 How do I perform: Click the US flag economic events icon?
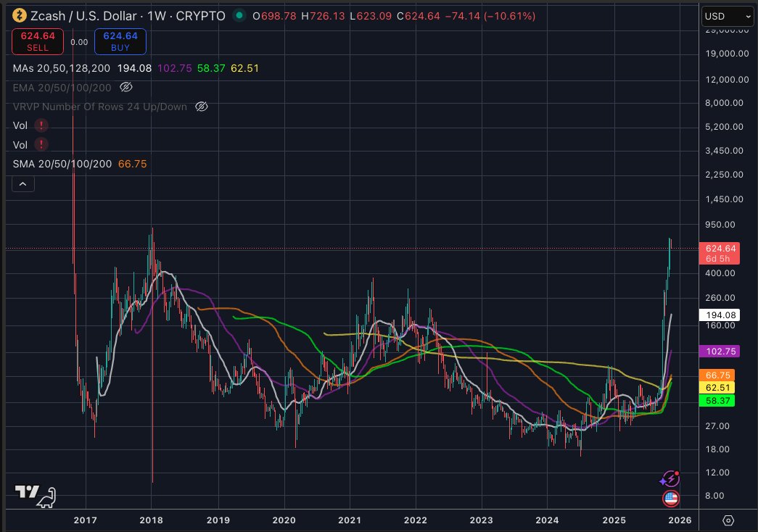coord(670,499)
